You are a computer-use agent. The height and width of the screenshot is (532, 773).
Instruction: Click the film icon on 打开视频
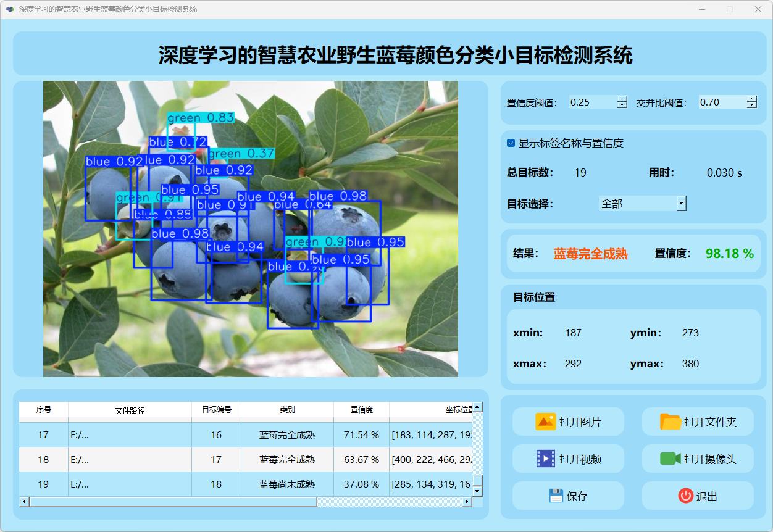(x=546, y=459)
